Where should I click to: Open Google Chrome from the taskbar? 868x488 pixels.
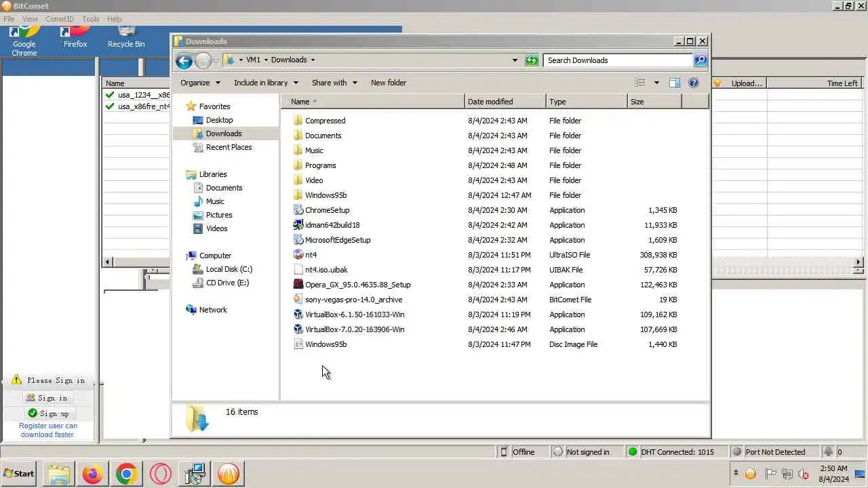(126, 474)
